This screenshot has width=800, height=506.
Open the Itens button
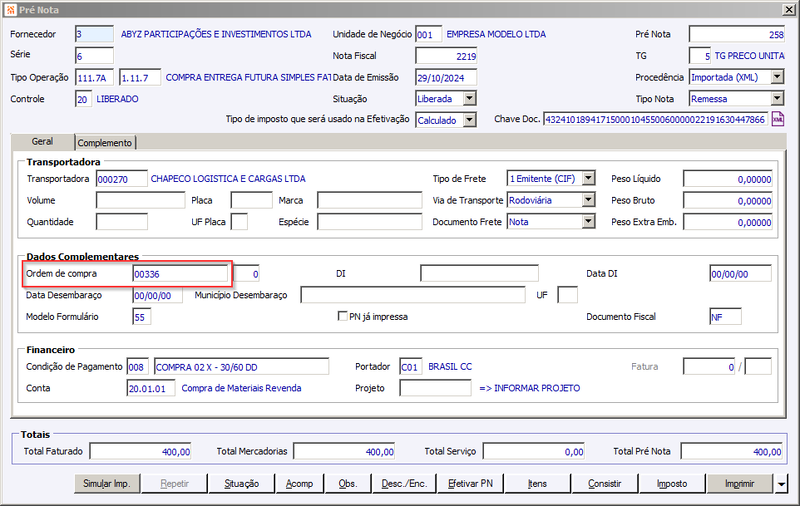coord(537,484)
